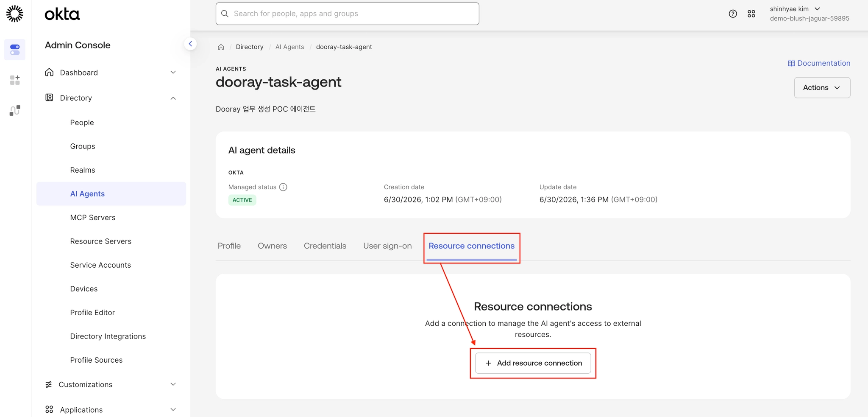Expand the Dashboard menu chevron
The height and width of the screenshot is (417, 868).
tap(173, 73)
